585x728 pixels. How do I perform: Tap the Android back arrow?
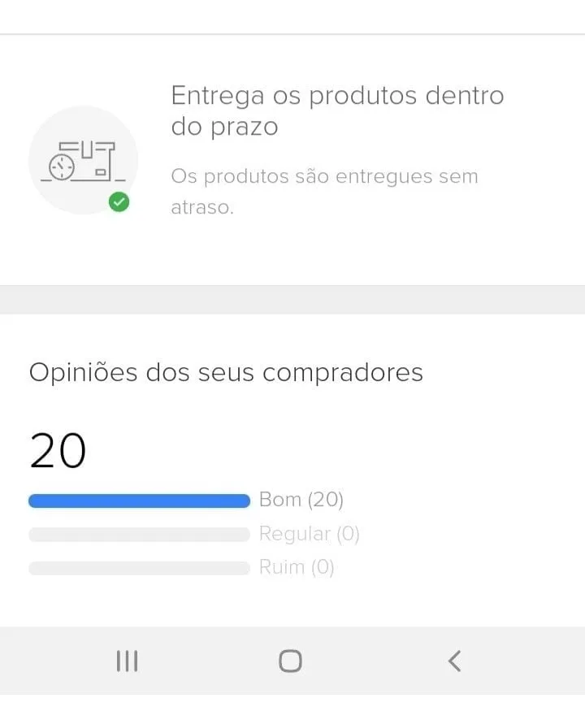[454, 661]
